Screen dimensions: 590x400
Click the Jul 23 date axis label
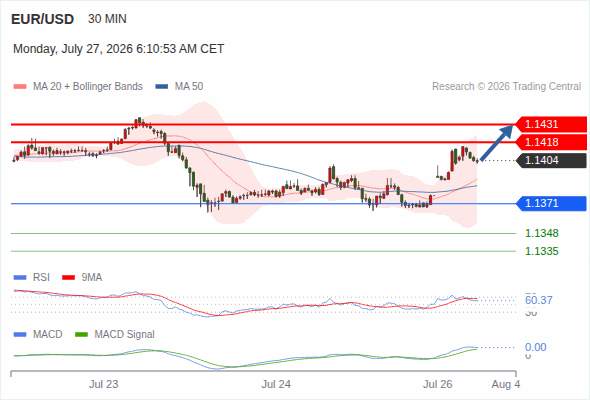[103, 385]
